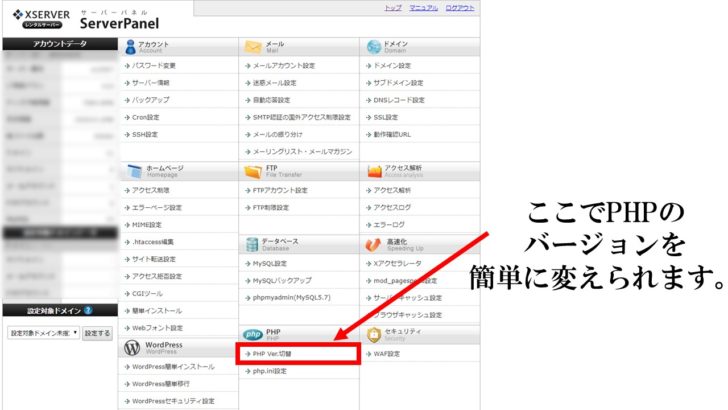
Task: Open phpmyadmin(MySQL5.7)
Action: [x=292, y=298]
